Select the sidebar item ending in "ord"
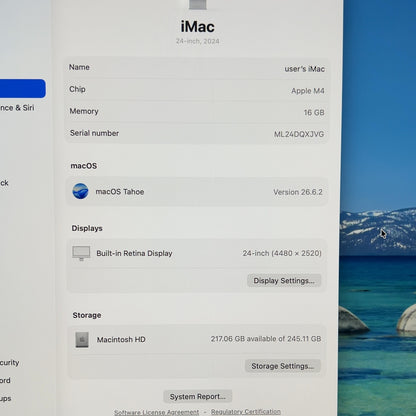 coord(5,381)
